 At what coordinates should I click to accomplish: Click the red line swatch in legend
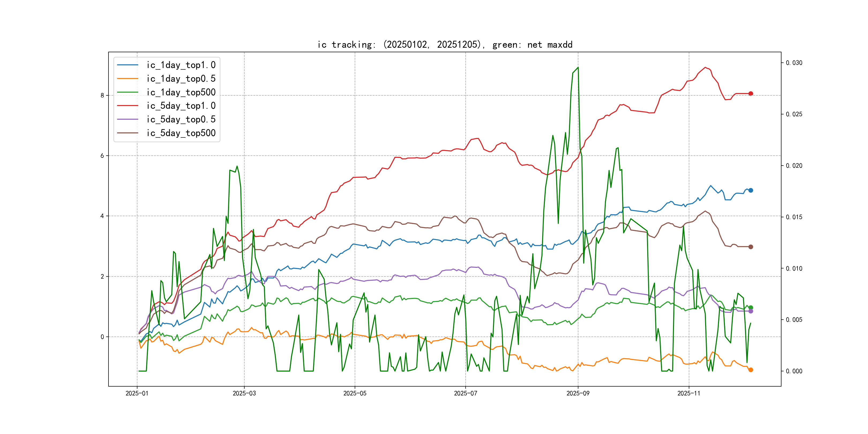pyautogui.click(x=128, y=106)
